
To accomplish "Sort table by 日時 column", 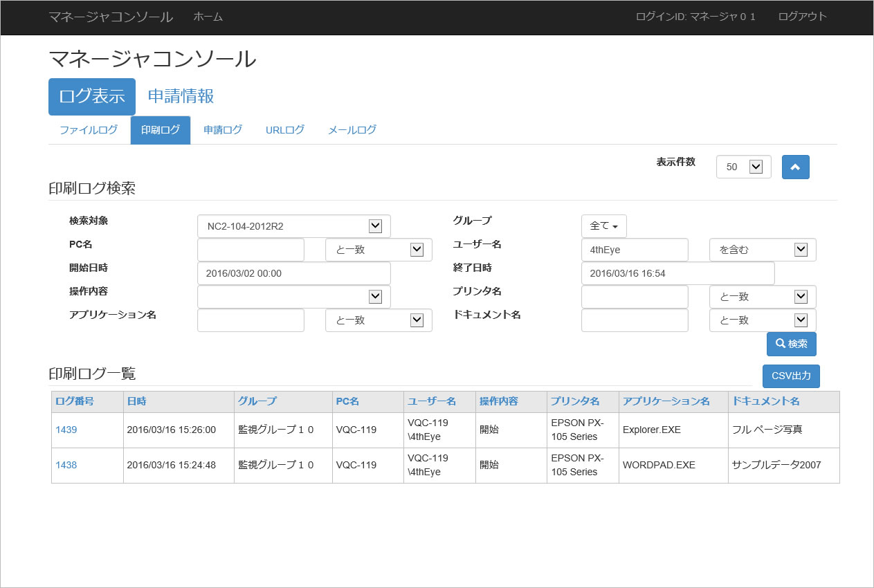I will click(136, 401).
